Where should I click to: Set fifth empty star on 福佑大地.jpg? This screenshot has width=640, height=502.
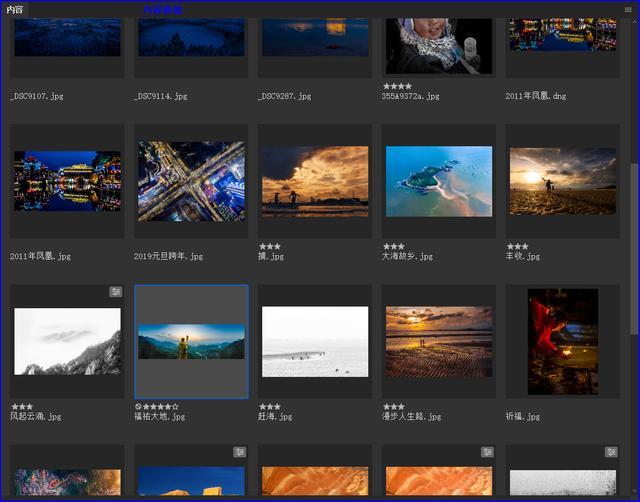tap(176, 406)
